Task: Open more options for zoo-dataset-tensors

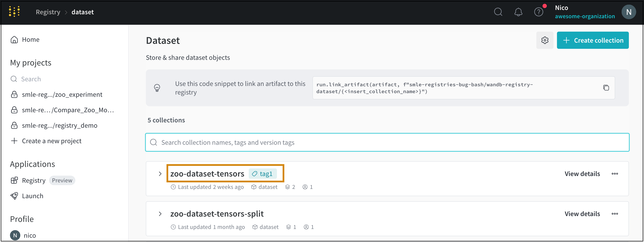Action: tap(614, 174)
